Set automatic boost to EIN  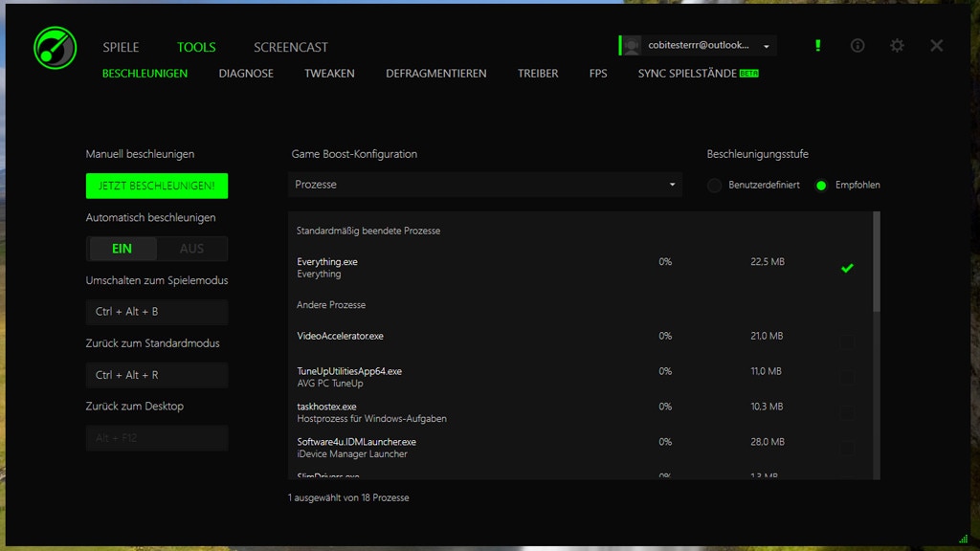click(122, 249)
